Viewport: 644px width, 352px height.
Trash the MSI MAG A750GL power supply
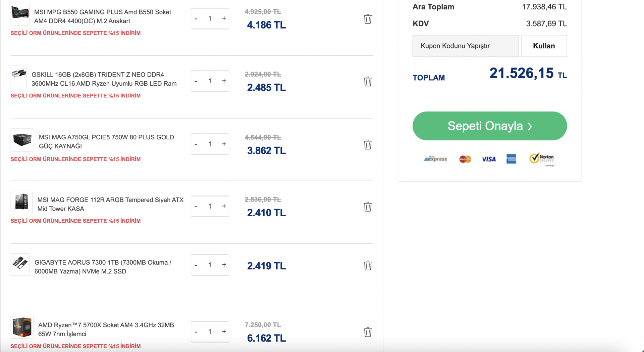[368, 145]
